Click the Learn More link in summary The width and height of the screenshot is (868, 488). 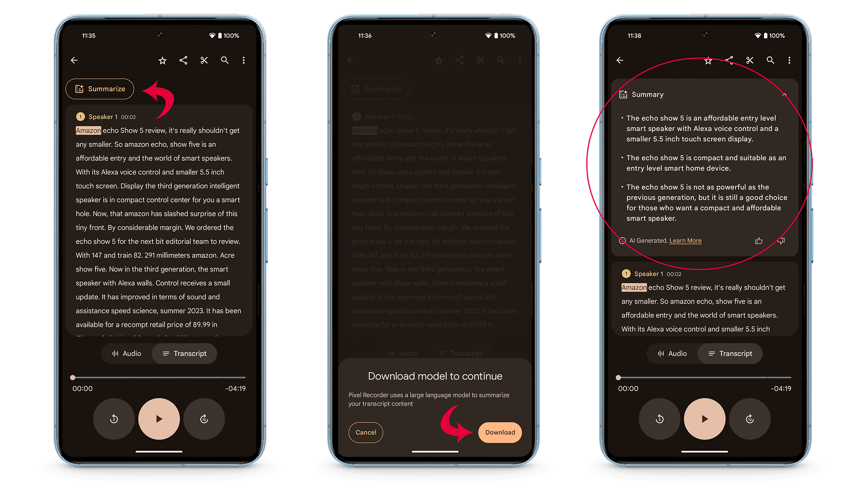coord(685,240)
